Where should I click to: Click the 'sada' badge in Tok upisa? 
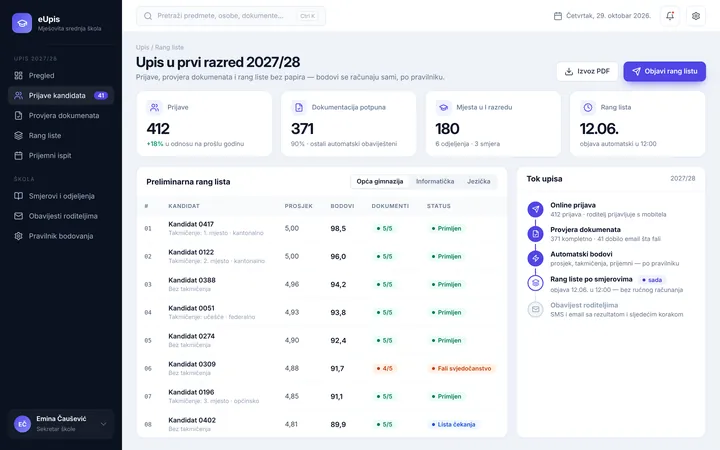coord(652,280)
